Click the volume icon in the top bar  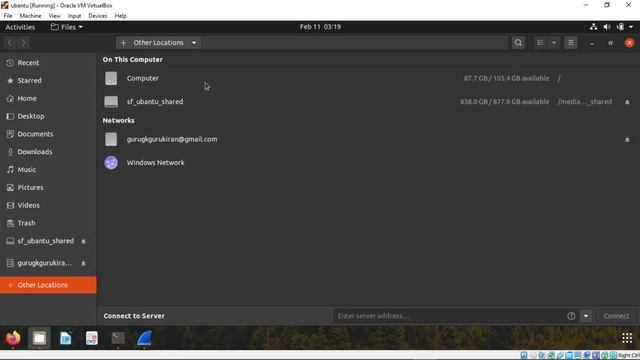(x=607, y=27)
